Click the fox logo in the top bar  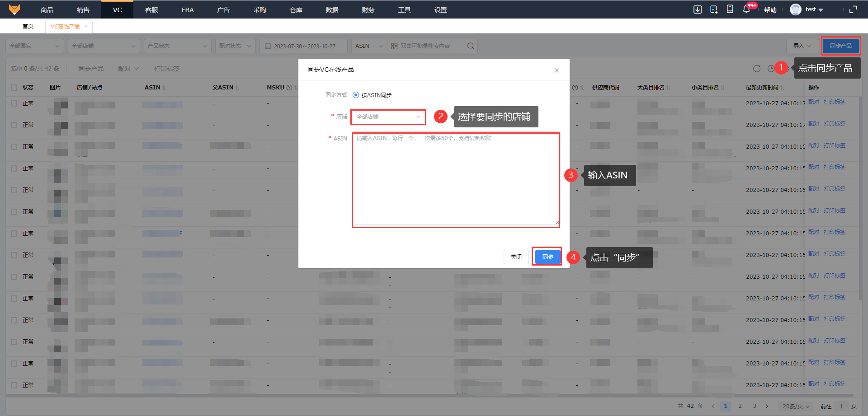[x=14, y=9]
